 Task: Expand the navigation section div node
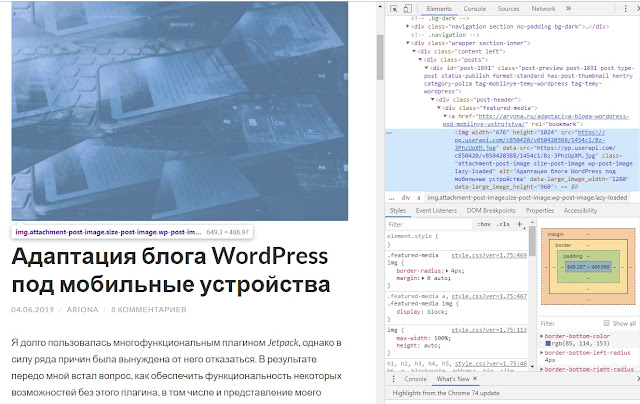[407, 27]
